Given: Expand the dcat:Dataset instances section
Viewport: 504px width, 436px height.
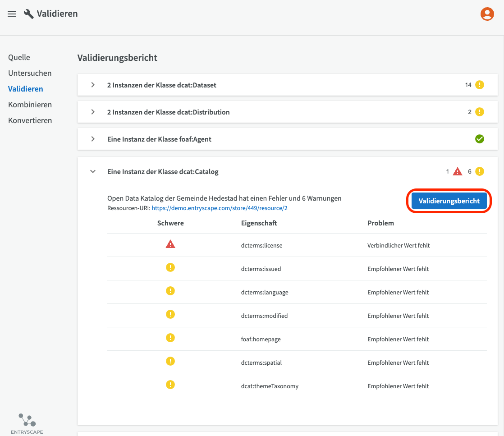Looking at the screenshot, I should click(x=93, y=85).
